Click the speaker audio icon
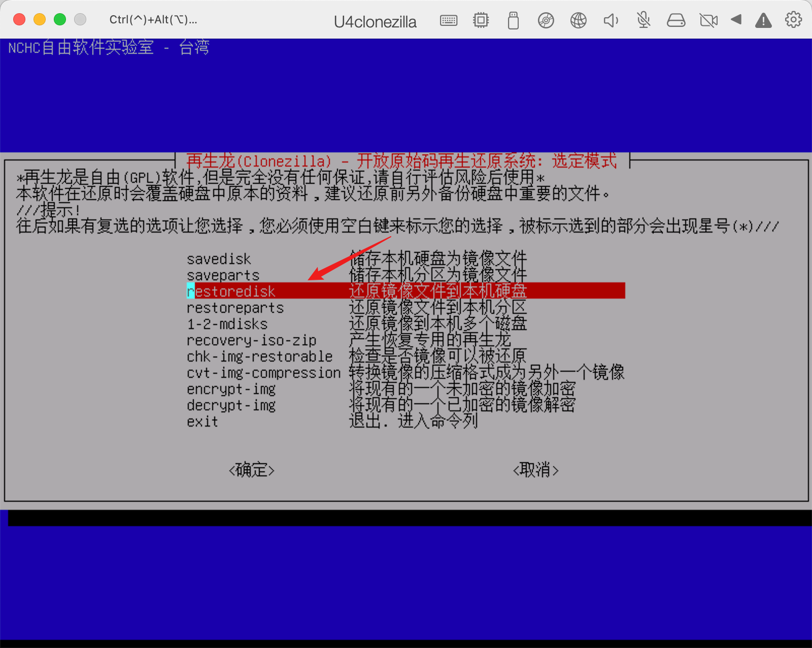Viewport: 812px width, 648px height. coord(611,20)
